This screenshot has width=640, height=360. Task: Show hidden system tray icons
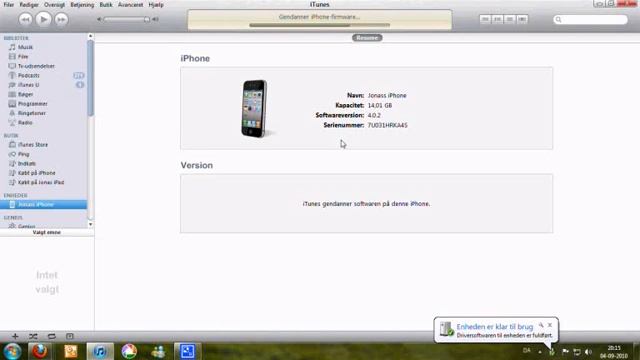coord(540,351)
